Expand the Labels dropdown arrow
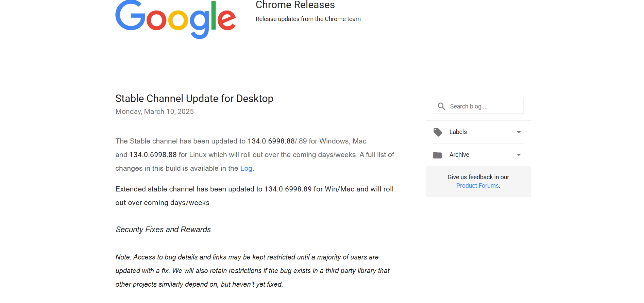 pos(519,132)
